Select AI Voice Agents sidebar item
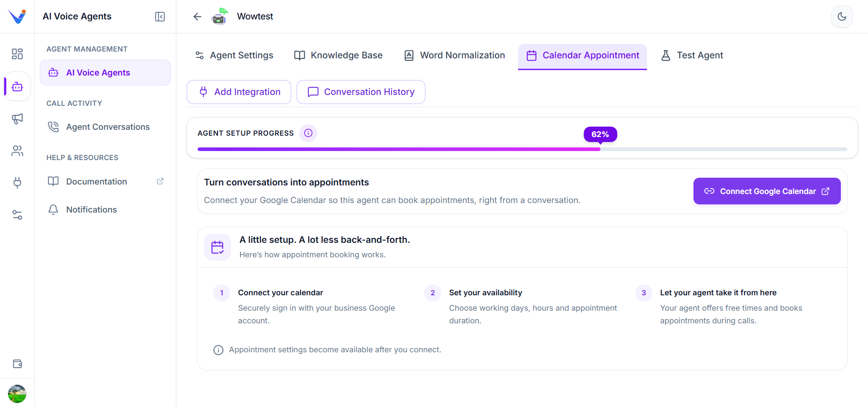The height and width of the screenshot is (407, 868). [105, 73]
